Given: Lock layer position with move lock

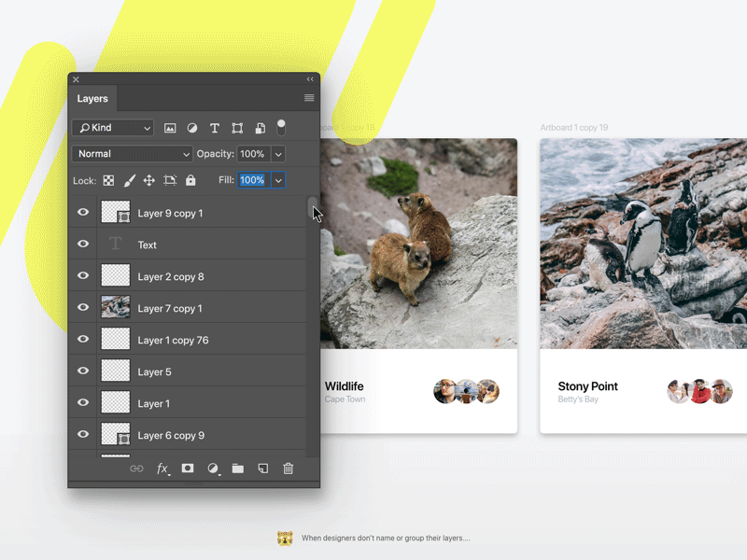Looking at the screenshot, I should click(x=149, y=180).
